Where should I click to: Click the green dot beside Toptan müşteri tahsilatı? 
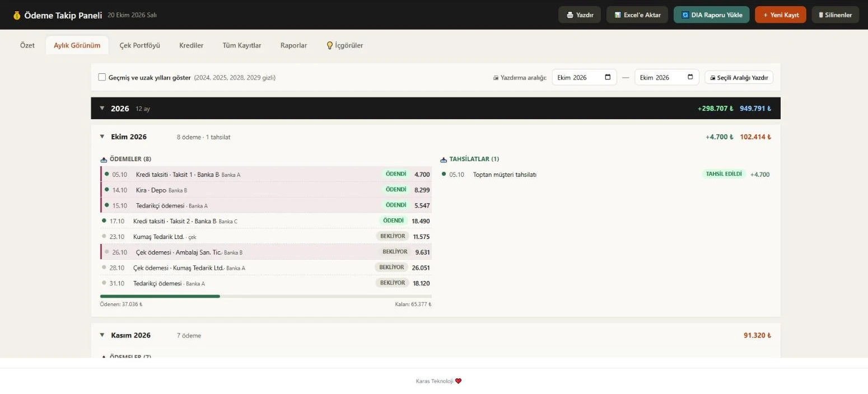pos(444,174)
